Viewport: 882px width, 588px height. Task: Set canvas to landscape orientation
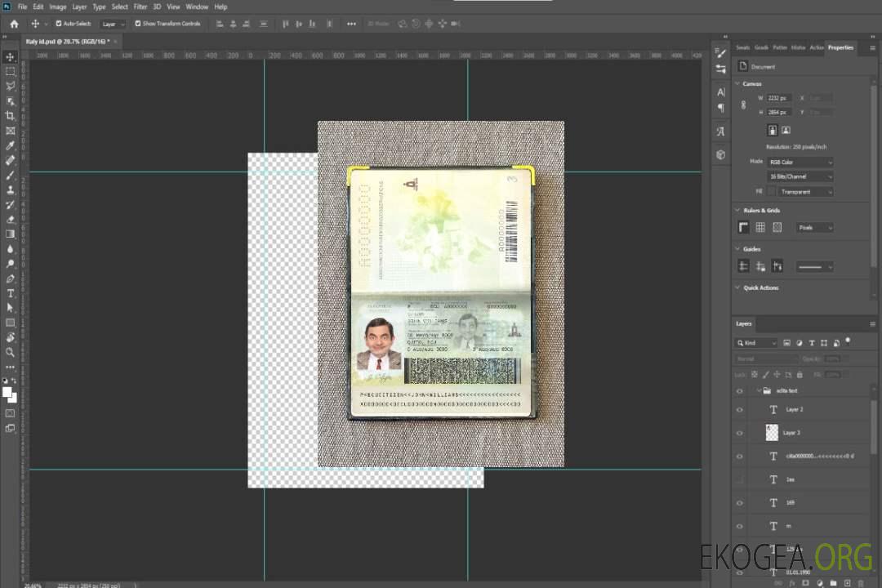coord(786,130)
